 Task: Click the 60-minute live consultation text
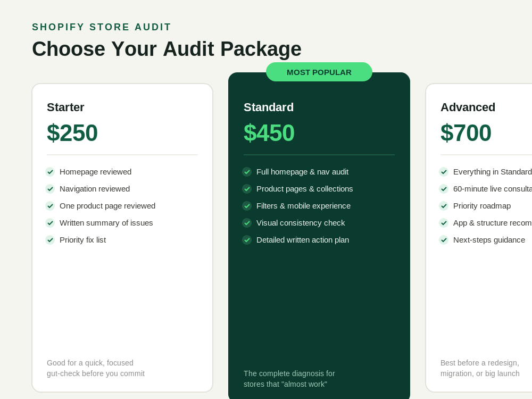pos(493,189)
